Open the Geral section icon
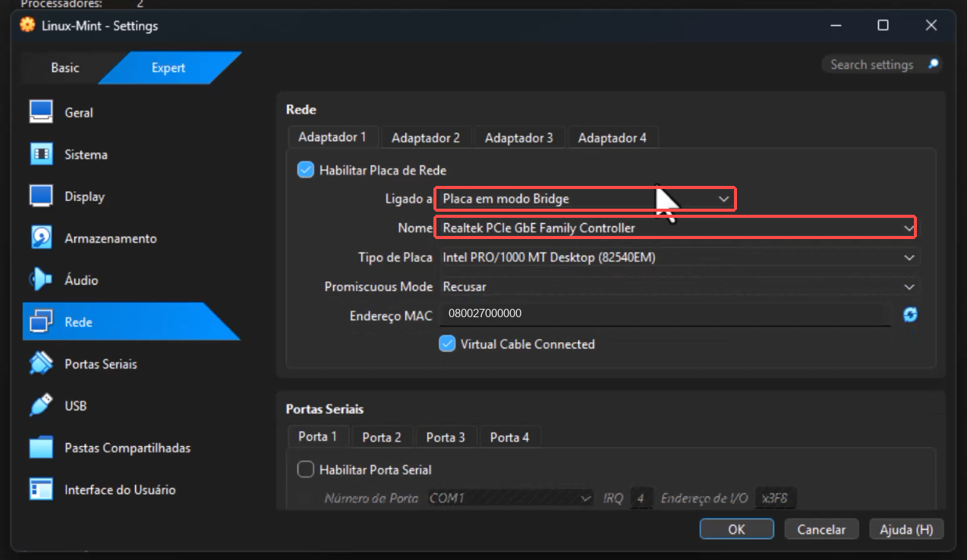This screenshot has width=967, height=560. (x=41, y=112)
